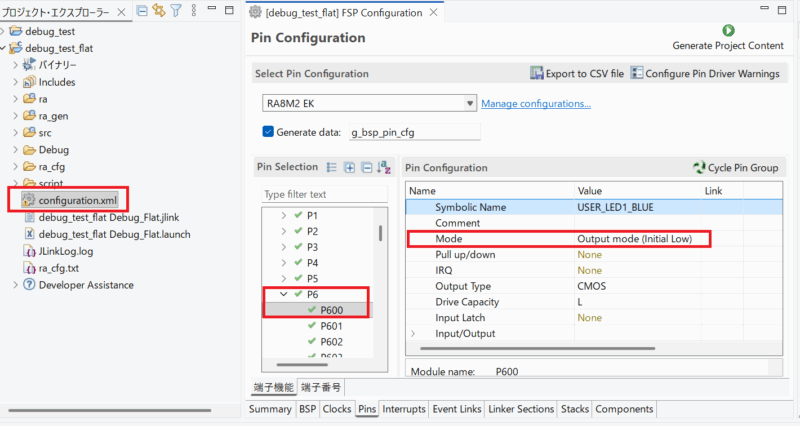Expand the ra_gen folder
The height and width of the screenshot is (426, 800).
15,116
